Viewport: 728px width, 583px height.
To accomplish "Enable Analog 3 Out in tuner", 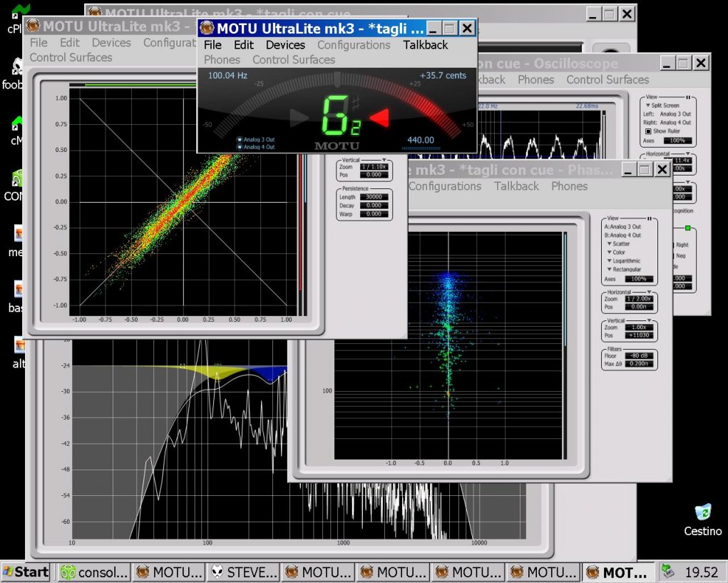I will click(x=240, y=139).
